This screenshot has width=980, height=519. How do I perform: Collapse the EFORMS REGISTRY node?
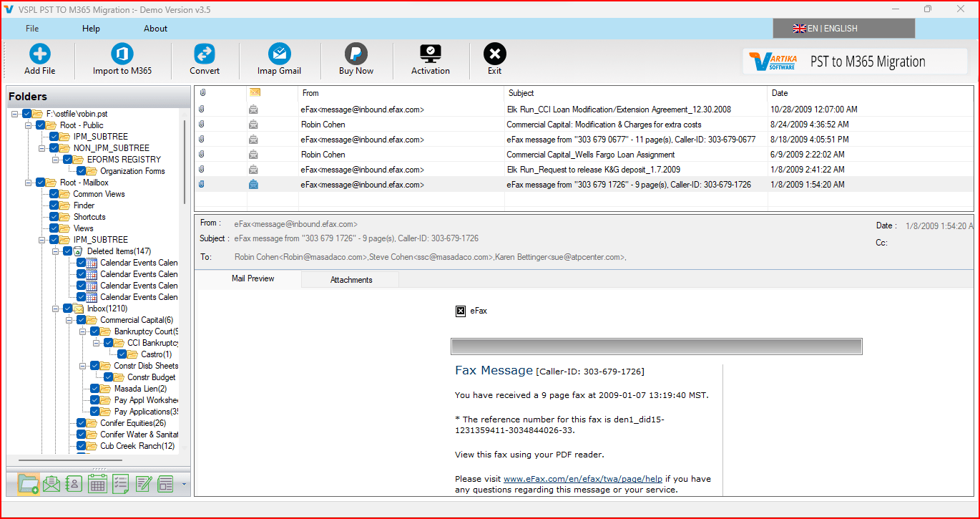56,160
